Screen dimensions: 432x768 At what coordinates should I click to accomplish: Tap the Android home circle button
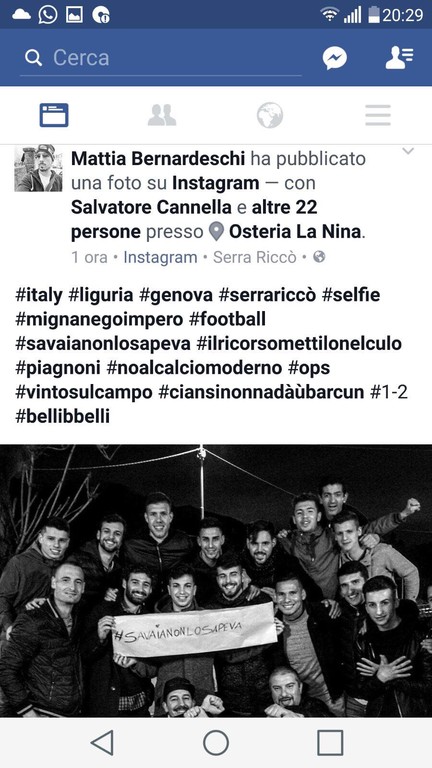coord(216,743)
